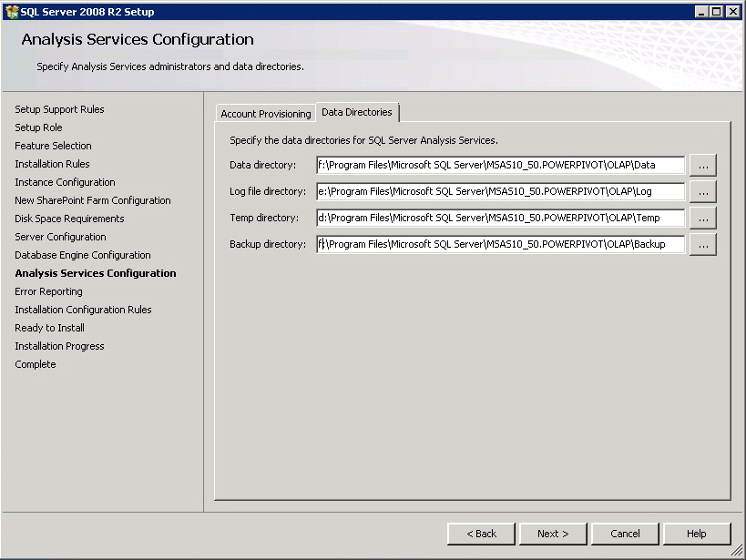Image resolution: width=746 pixels, height=560 pixels.
Task: Click the Installation Configuration Rules step
Action: [83, 310]
